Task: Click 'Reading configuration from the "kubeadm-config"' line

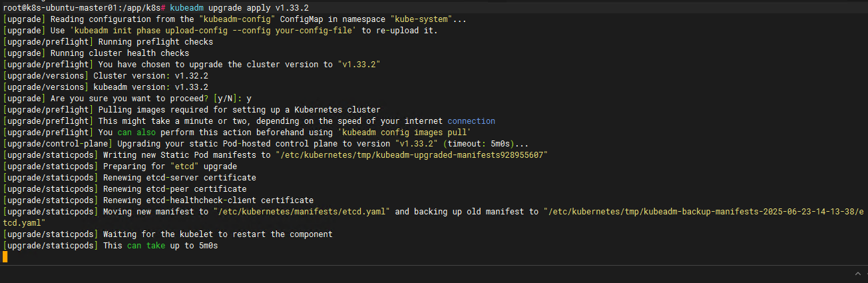Action: tap(235, 19)
